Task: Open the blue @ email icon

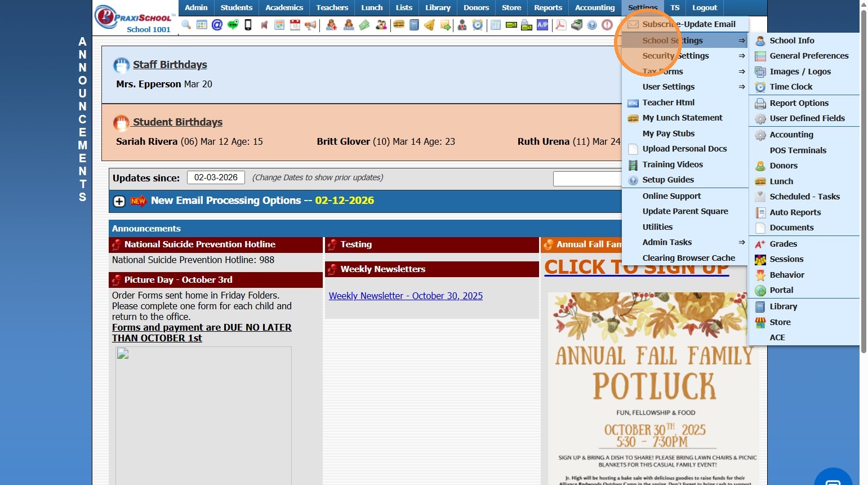Action: 217,25
